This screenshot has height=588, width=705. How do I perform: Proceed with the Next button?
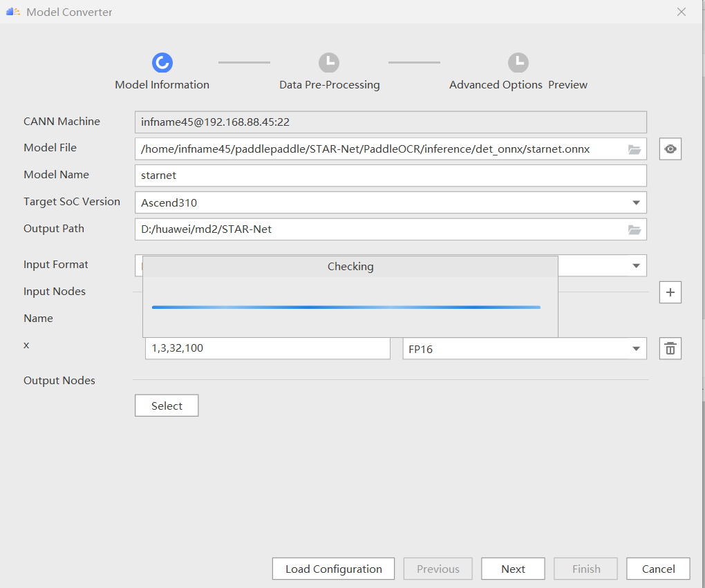pos(513,569)
